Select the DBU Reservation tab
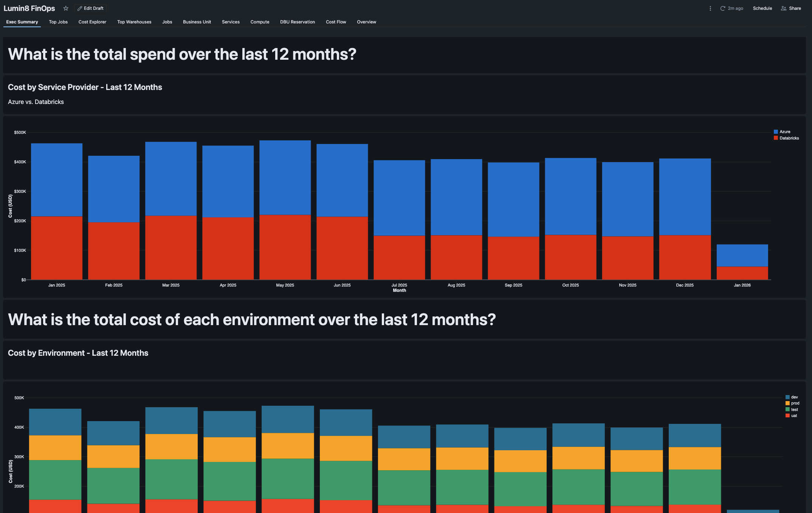The height and width of the screenshot is (513, 812). click(x=297, y=22)
